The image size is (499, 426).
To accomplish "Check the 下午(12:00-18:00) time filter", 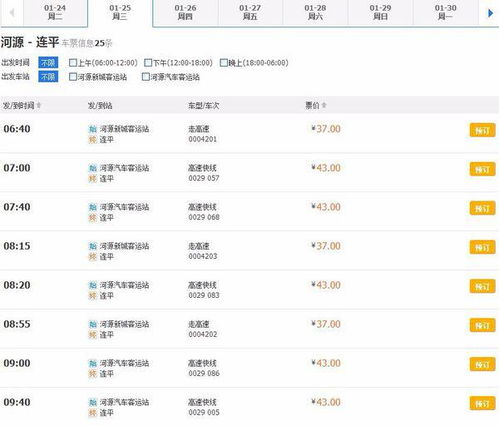I will [148, 63].
